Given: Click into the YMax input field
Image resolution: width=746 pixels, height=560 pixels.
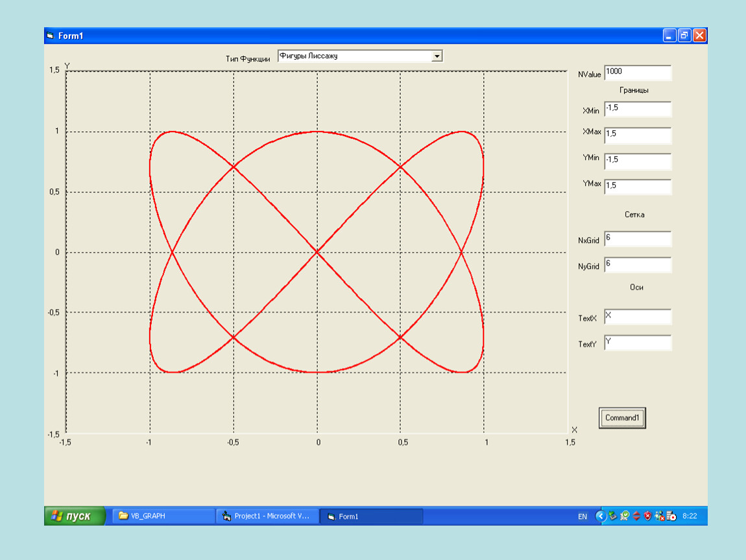Looking at the screenshot, I should tap(638, 187).
